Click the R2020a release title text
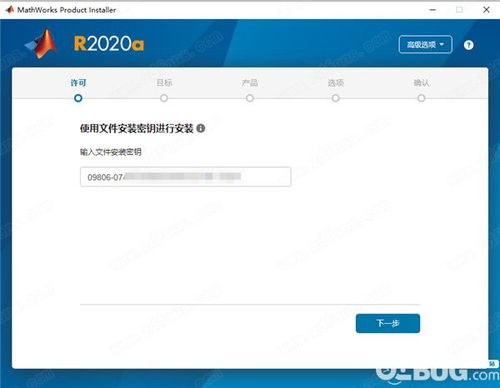Viewport: 500px width, 388px height. click(x=109, y=44)
